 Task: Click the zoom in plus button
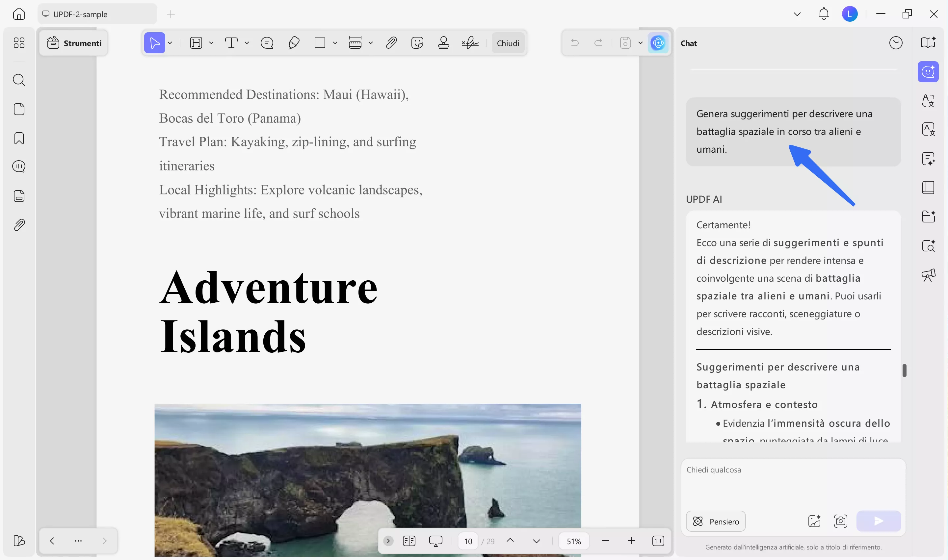point(632,541)
